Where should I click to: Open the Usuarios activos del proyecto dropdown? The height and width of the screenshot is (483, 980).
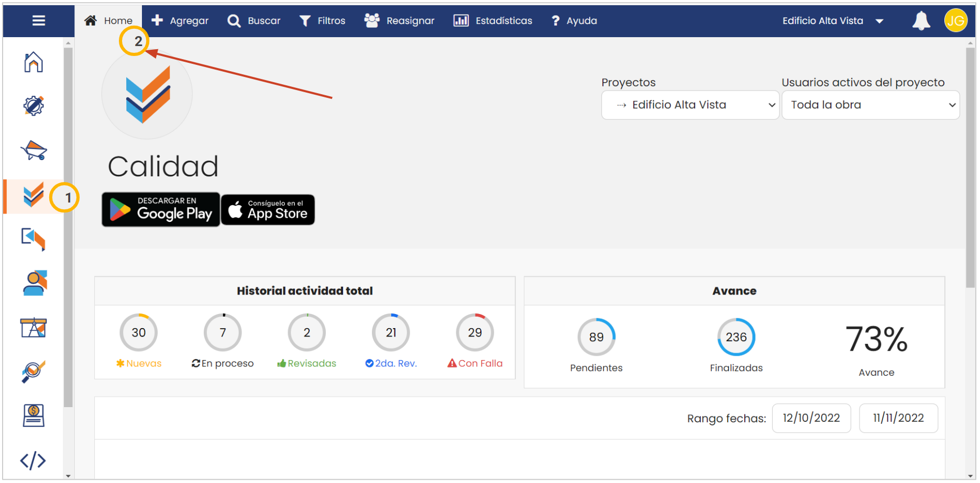[870, 105]
